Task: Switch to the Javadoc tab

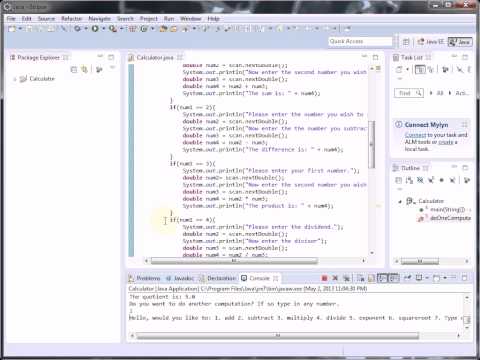Action: 180,278
